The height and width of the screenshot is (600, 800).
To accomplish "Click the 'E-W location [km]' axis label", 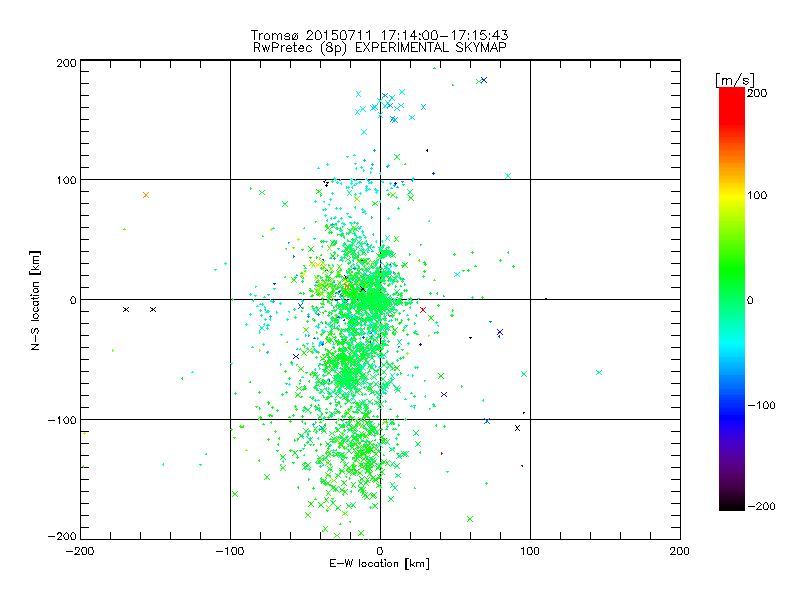I will click(x=379, y=563).
